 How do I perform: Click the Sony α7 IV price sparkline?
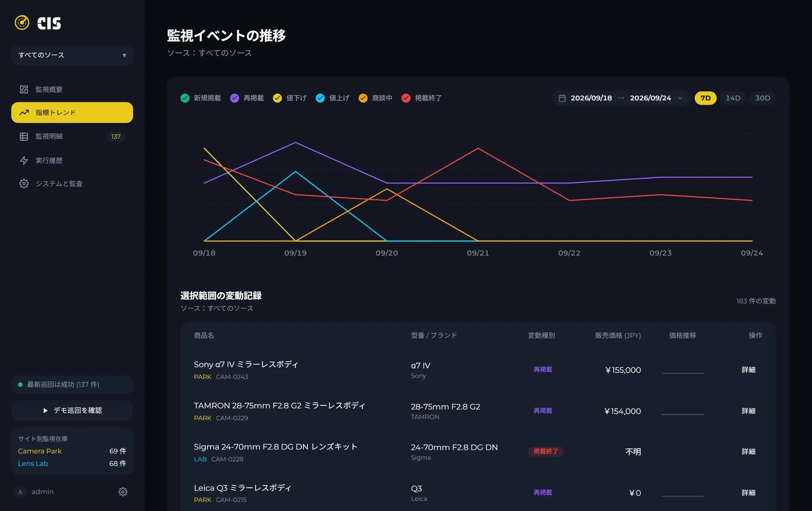point(683,373)
